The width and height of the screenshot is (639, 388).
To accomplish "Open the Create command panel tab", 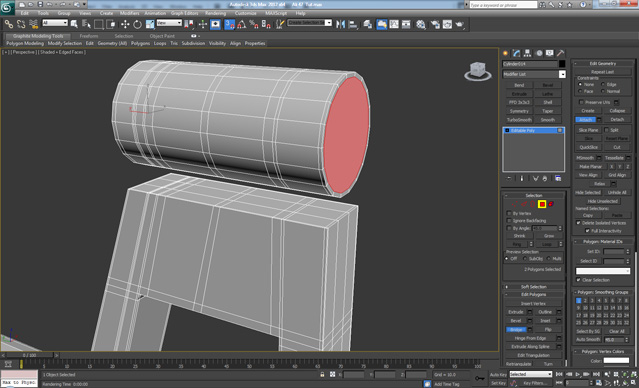I will (506, 53).
